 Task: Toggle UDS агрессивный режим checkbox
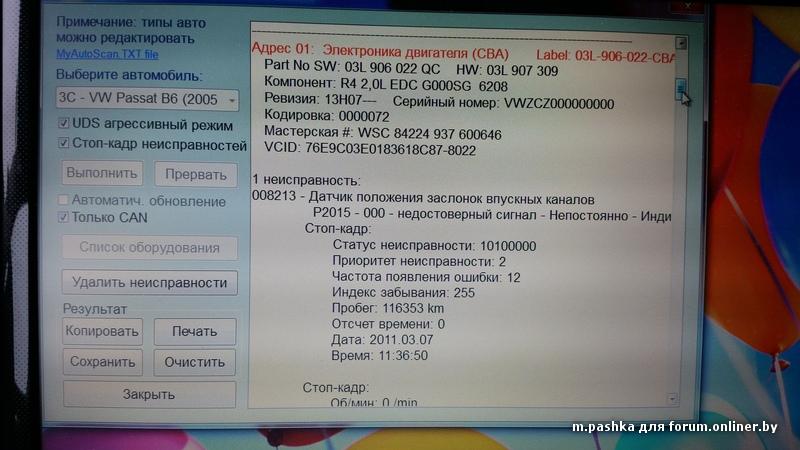pyautogui.click(x=63, y=123)
